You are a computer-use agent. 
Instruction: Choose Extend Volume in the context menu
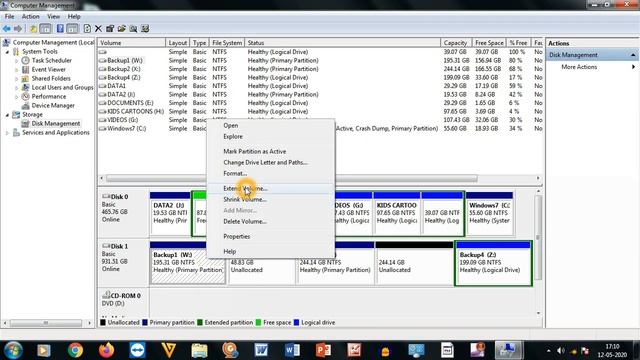245,189
